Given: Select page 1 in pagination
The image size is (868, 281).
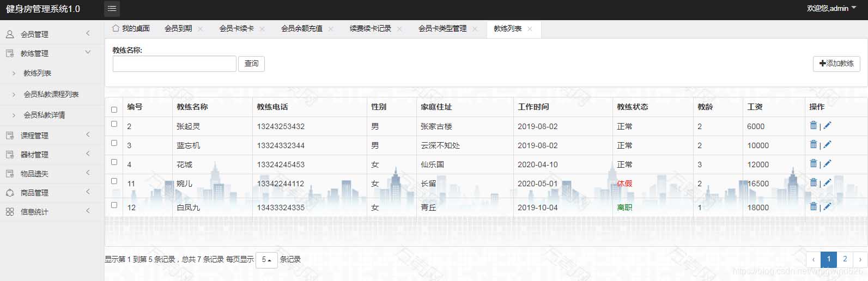Looking at the screenshot, I should click(x=829, y=259).
